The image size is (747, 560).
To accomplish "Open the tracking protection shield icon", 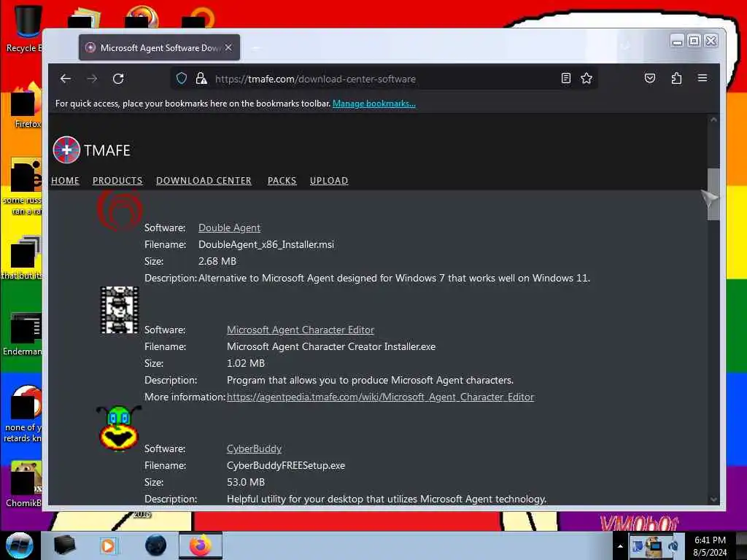I will click(182, 79).
